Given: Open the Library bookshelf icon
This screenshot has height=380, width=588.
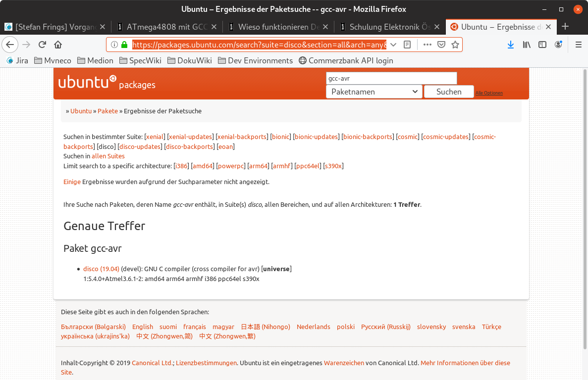Looking at the screenshot, I should coord(527,45).
